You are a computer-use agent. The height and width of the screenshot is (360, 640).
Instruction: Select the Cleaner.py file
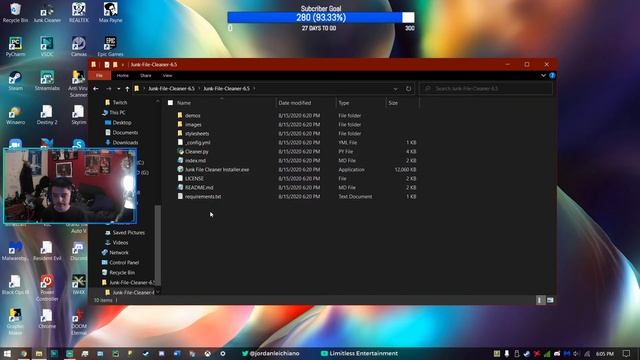[196, 151]
